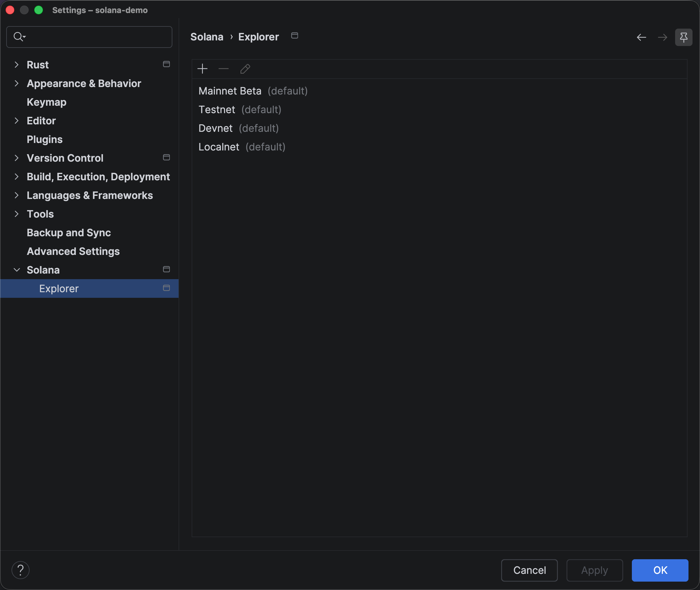Open help with the question mark icon

[21, 570]
